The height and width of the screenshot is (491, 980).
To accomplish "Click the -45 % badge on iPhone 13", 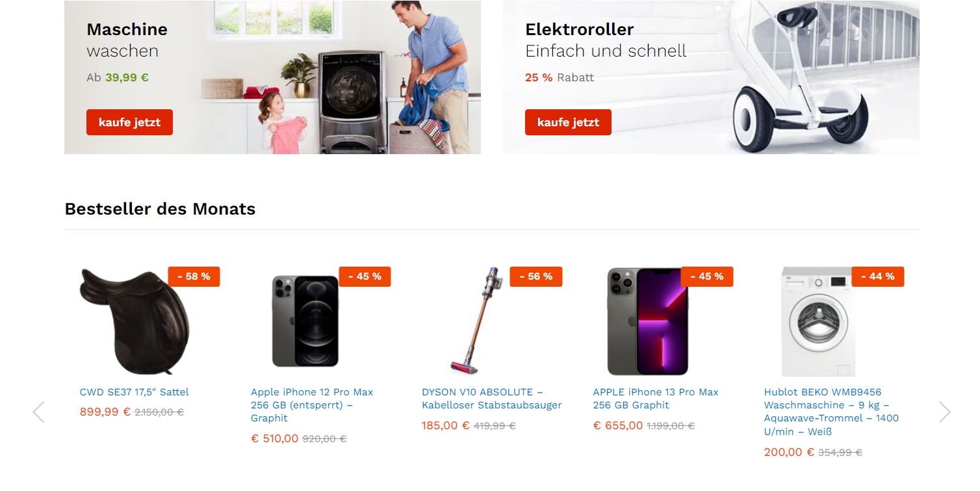I will coord(707,276).
